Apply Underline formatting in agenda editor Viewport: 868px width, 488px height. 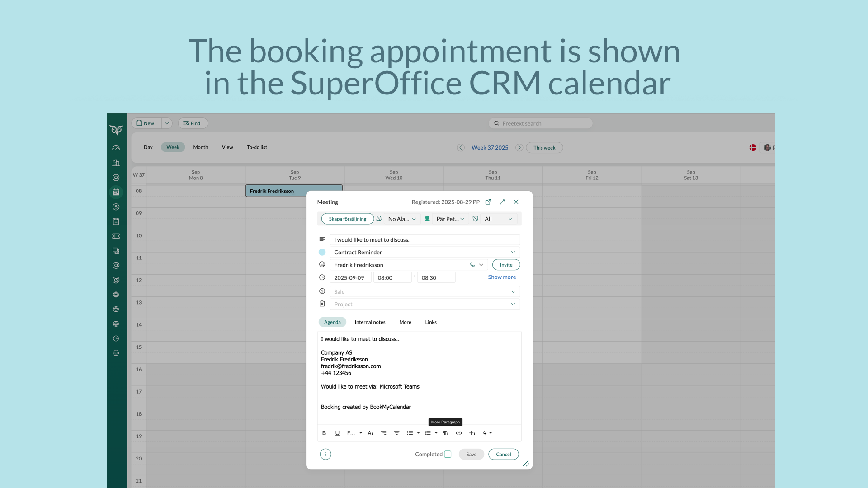[337, 433]
